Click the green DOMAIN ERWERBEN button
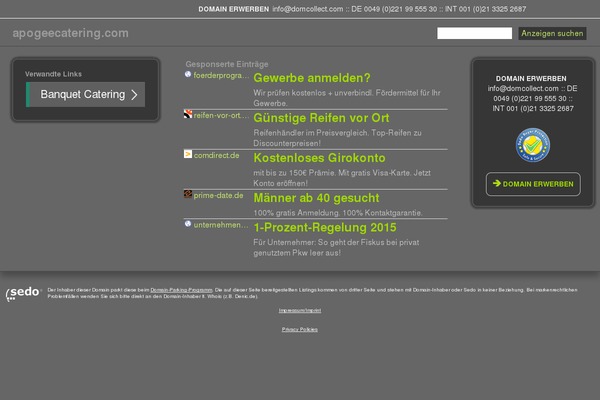 pos(533,184)
